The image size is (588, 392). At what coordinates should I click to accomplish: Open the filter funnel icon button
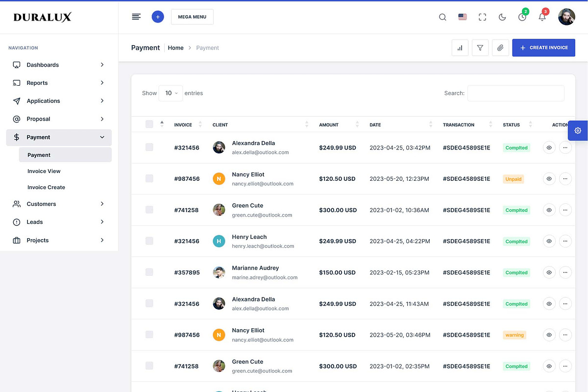click(x=480, y=48)
